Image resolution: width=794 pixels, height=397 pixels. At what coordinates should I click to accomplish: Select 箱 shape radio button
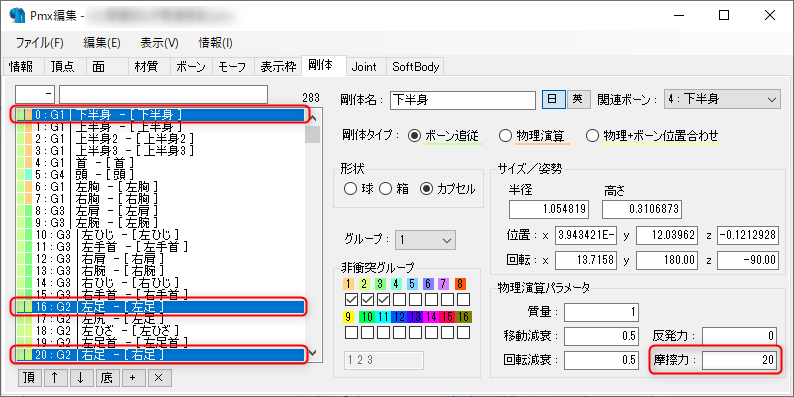tap(395, 189)
